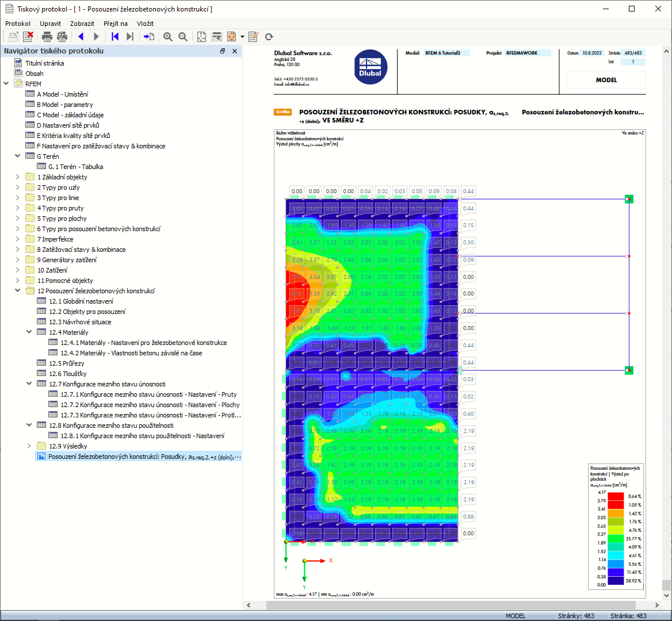The height and width of the screenshot is (621, 672).
Task: Click the orange page layout icon
Action: click(231, 37)
